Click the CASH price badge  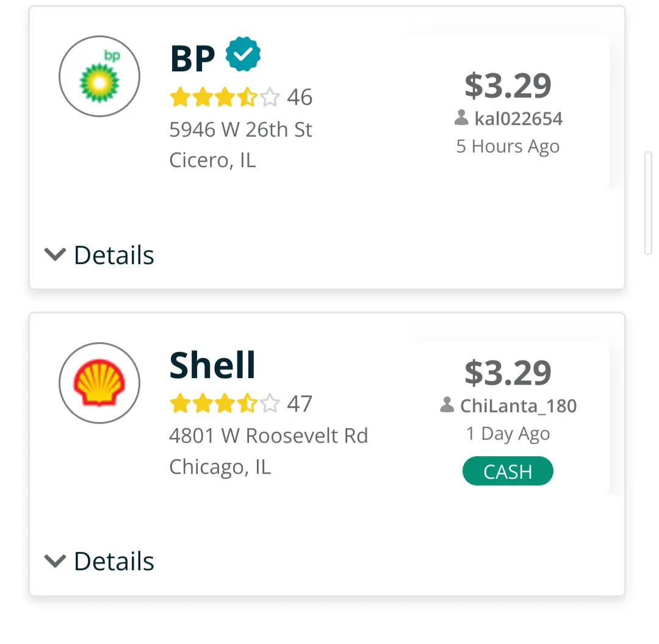[508, 472]
